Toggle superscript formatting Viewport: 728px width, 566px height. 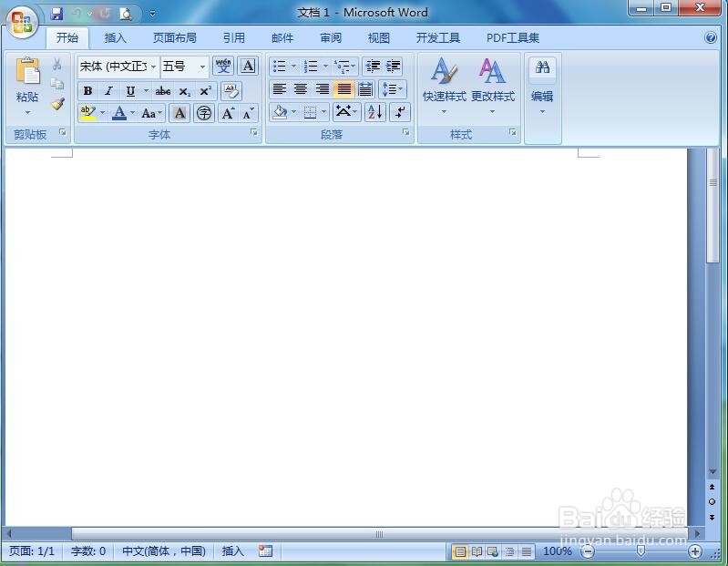point(205,91)
